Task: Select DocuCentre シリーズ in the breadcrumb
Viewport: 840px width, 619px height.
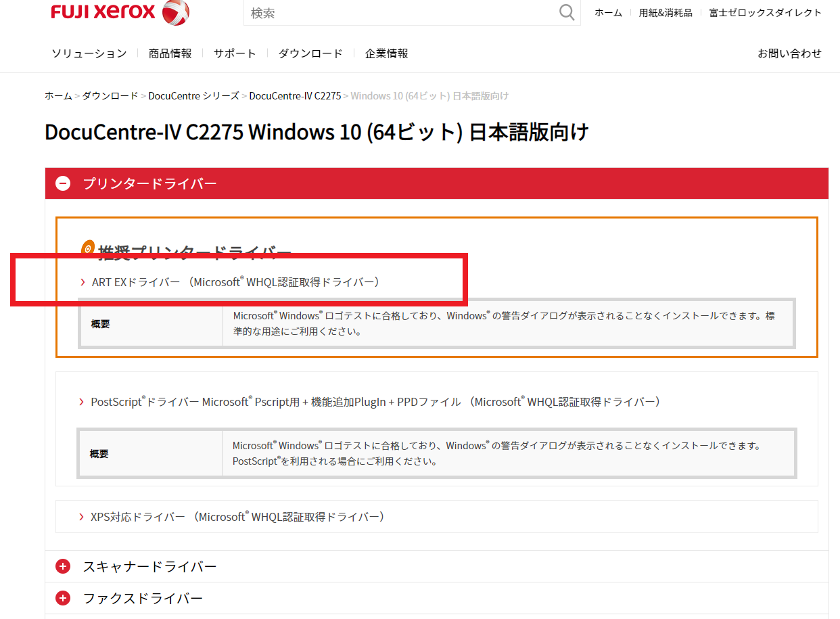Action: click(193, 96)
